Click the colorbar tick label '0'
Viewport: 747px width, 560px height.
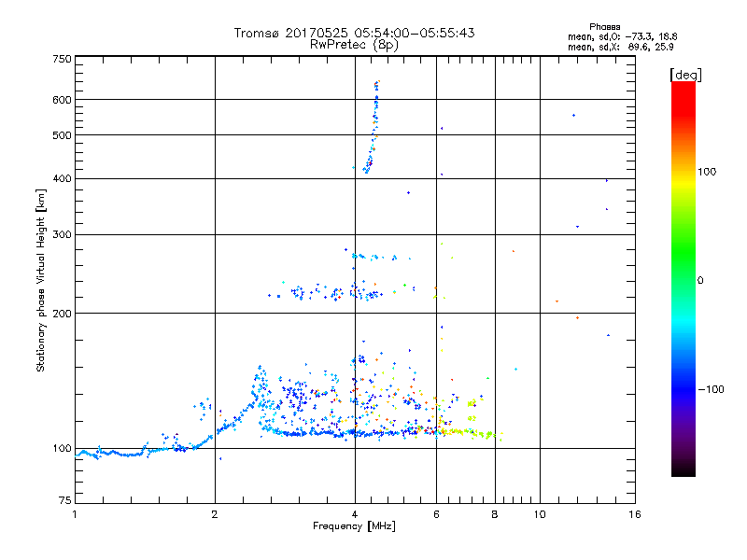coord(700,281)
